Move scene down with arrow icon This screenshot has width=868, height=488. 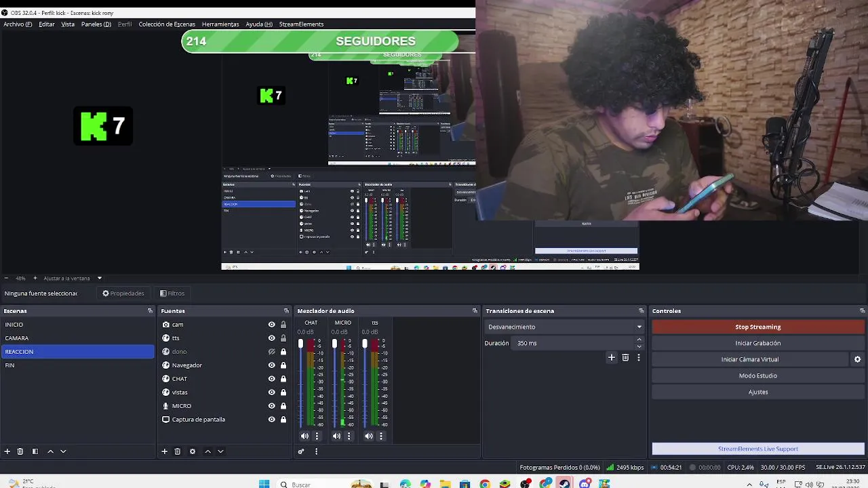click(63, 451)
